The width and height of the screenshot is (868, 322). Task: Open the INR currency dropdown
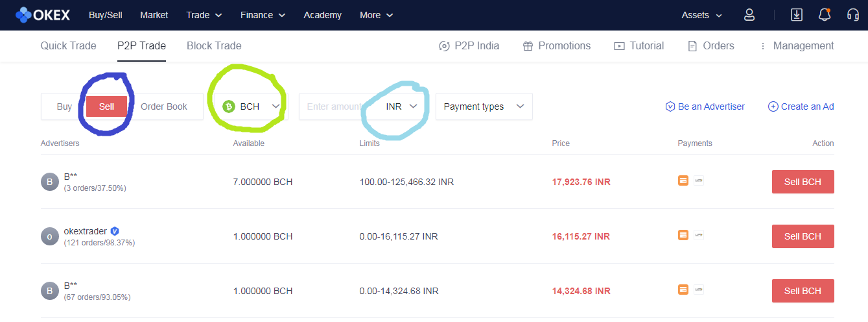(402, 106)
